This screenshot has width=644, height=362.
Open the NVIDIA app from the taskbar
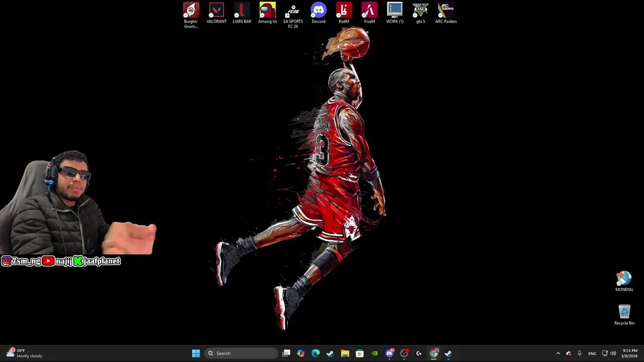pyautogui.click(x=374, y=353)
